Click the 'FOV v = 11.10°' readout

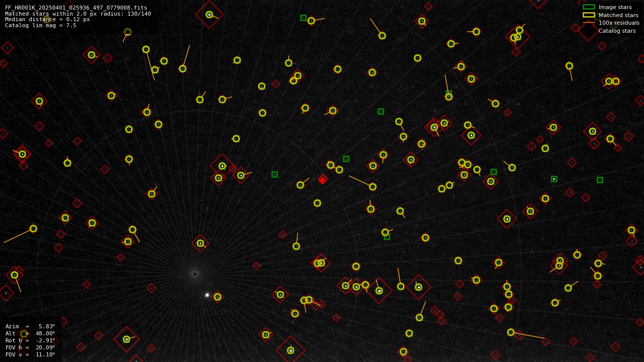(30, 354)
